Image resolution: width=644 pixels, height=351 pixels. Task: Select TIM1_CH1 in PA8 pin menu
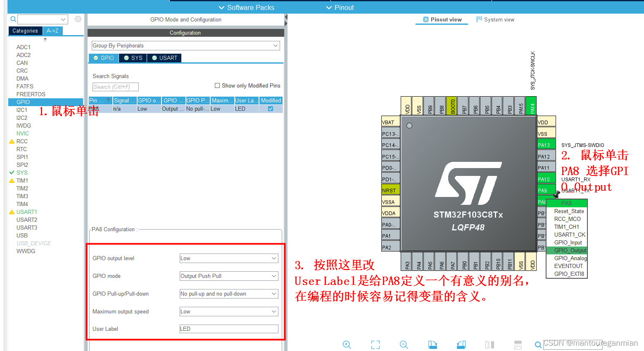click(567, 227)
